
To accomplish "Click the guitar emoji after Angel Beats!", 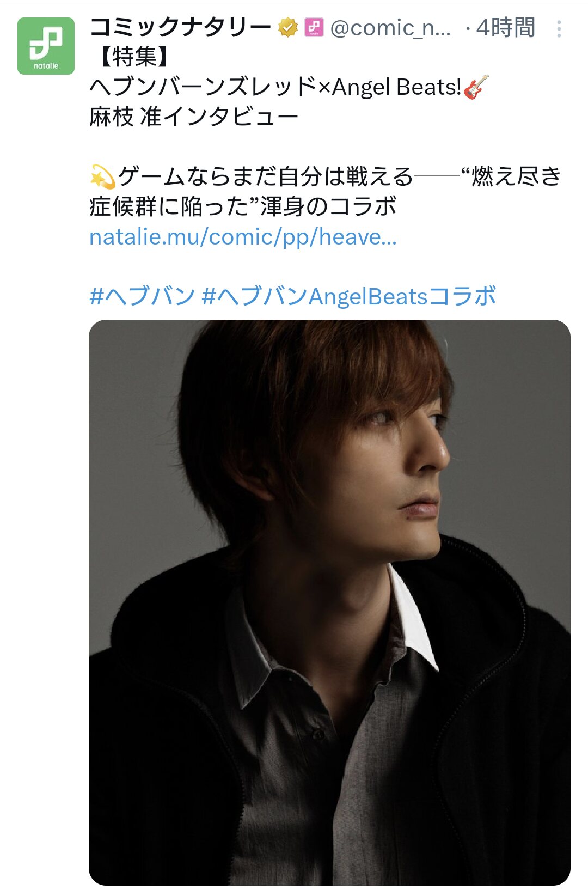I will pyautogui.click(x=476, y=87).
